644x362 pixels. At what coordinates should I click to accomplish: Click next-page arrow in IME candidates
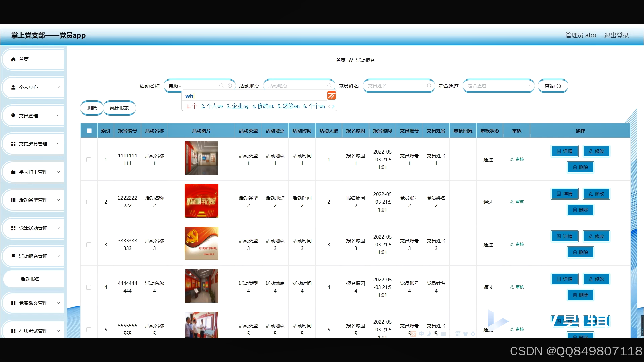point(333,106)
